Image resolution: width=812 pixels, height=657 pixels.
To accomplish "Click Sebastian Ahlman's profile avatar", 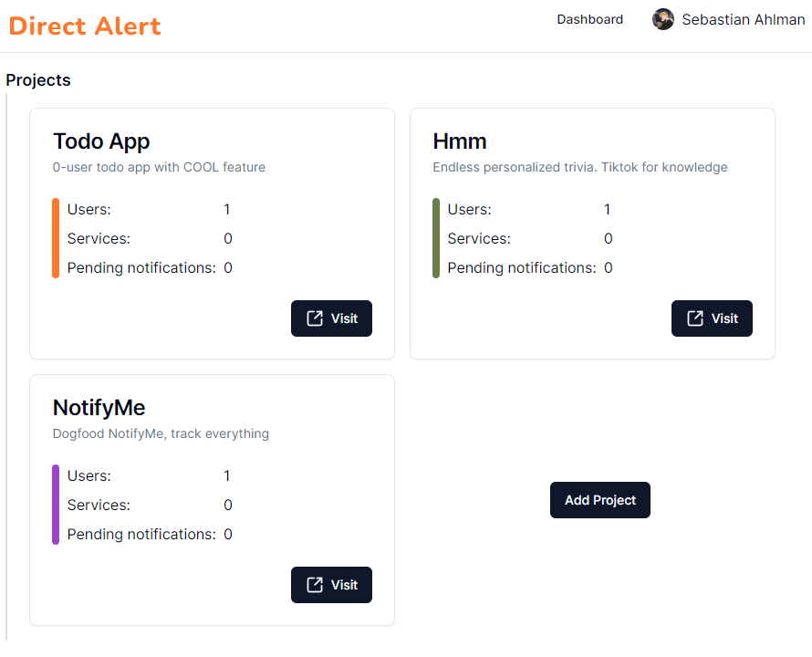I will [x=663, y=19].
